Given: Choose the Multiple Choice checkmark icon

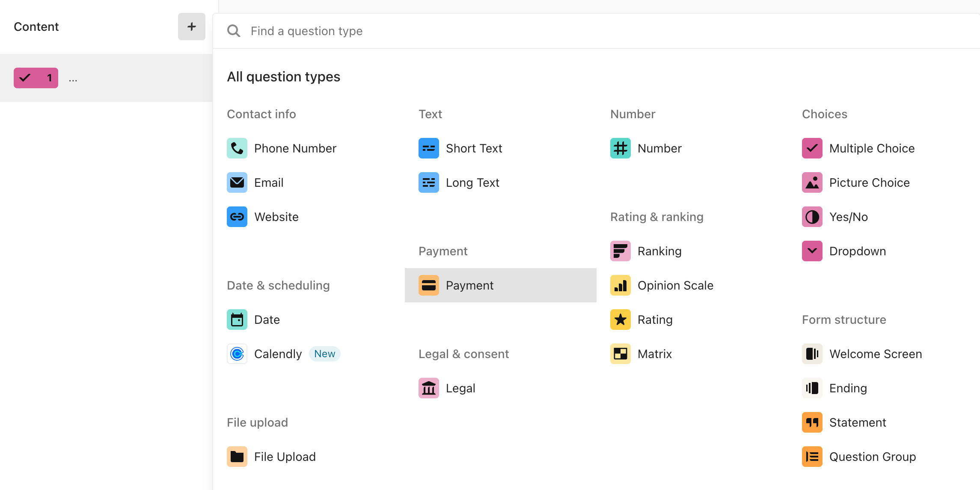Looking at the screenshot, I should tap(812, 148).
